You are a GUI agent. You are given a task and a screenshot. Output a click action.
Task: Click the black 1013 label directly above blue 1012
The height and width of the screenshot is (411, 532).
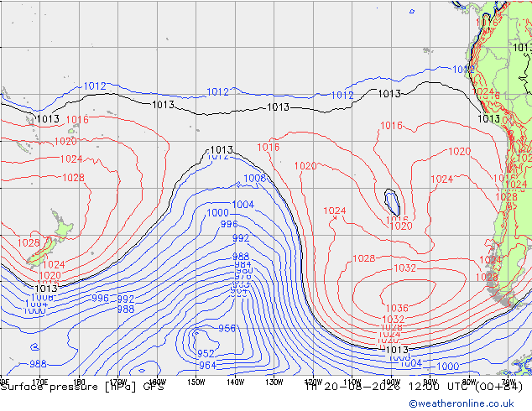click(222, 149)
